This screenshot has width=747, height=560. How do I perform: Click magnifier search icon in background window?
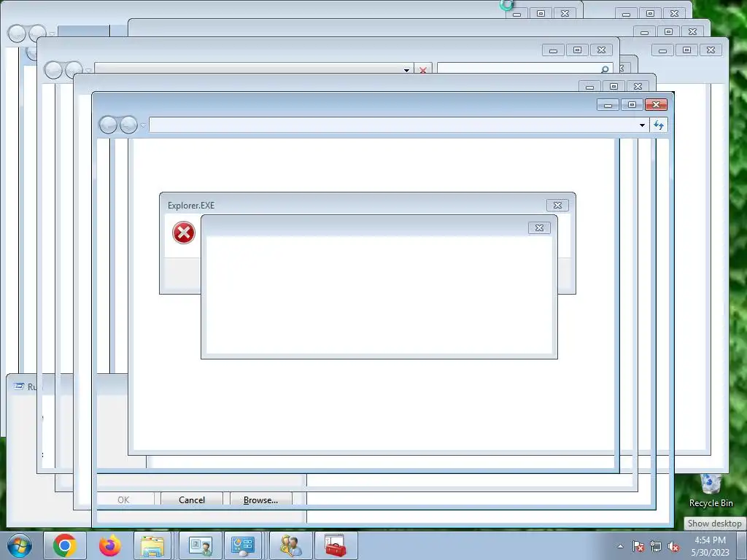[x=605, y=69]
